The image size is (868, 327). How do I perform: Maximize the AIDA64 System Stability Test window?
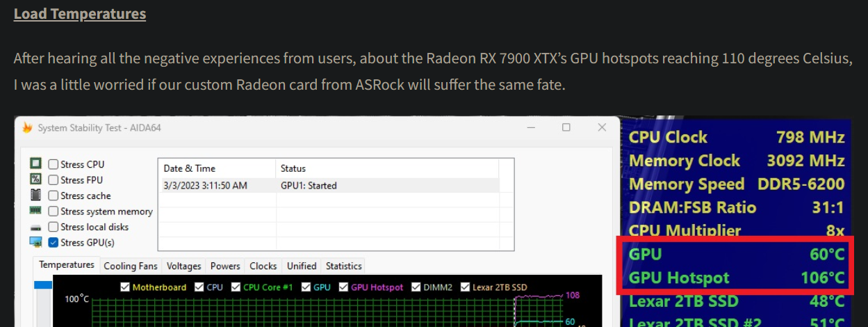[x=566, y=128]
